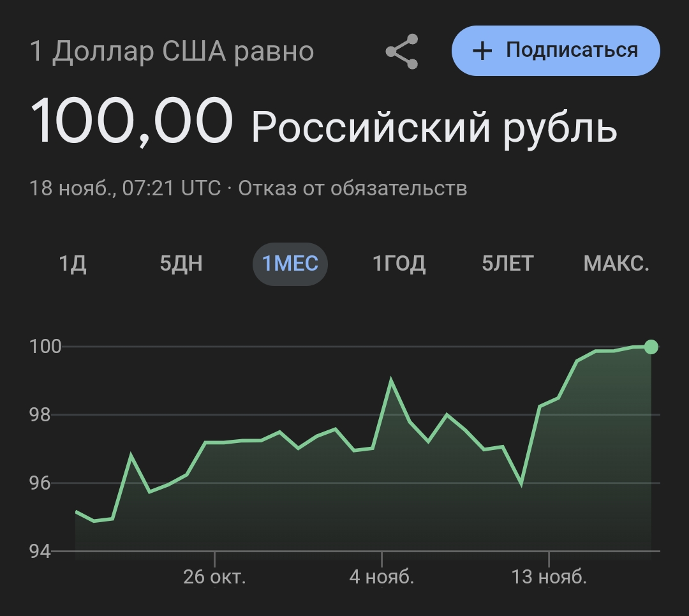Open the Отказ от обязательств link
Screen dimensions: 689x616
click(352, 188)
